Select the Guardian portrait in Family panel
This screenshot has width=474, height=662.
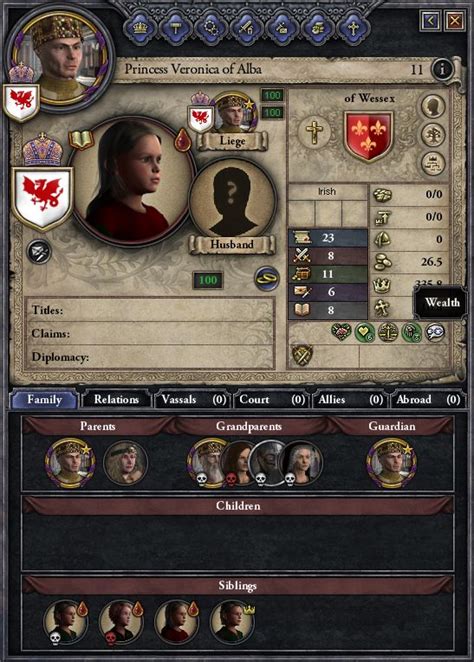pyautogui.click(x=391, y=463)
